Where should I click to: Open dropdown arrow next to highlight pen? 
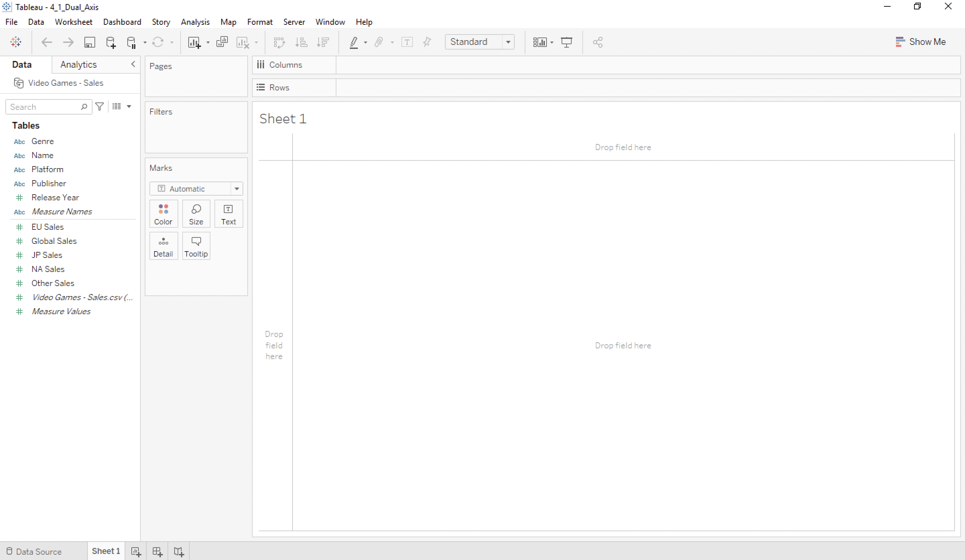tap(365, 43)
